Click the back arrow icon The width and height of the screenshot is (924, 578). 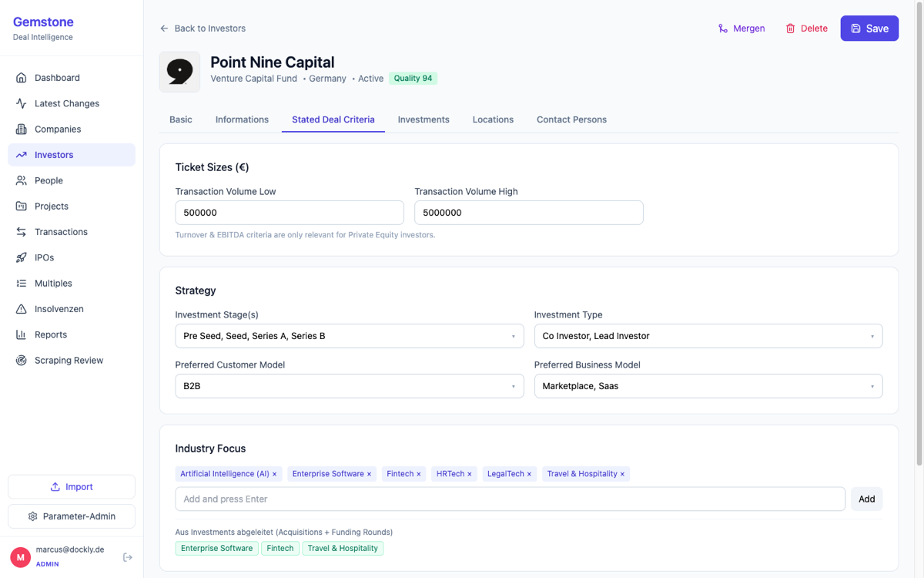(164, 29)
